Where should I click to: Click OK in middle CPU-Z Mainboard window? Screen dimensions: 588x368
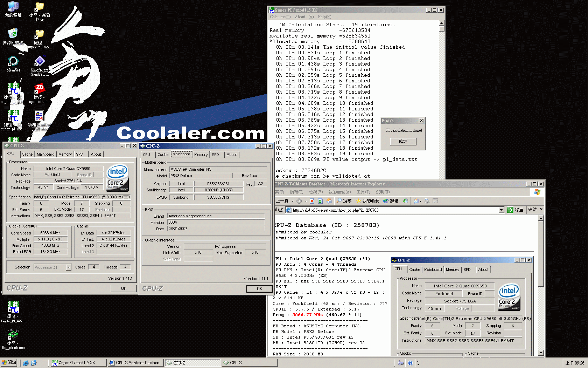259,288
